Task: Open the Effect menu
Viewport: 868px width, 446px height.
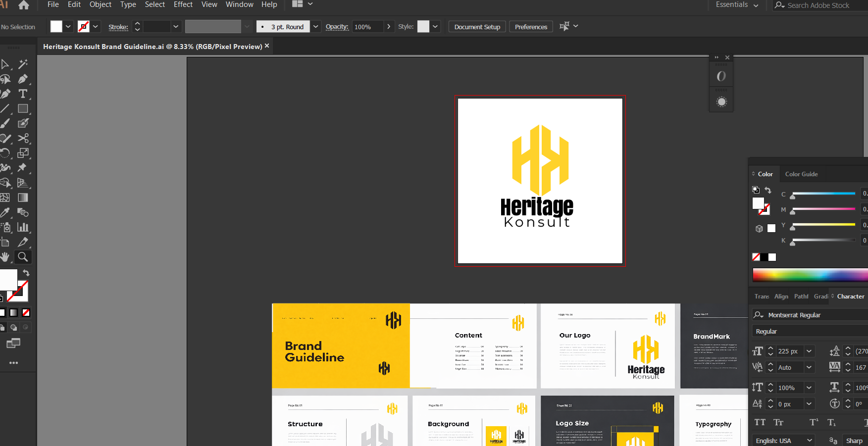Action: [183, 4]
